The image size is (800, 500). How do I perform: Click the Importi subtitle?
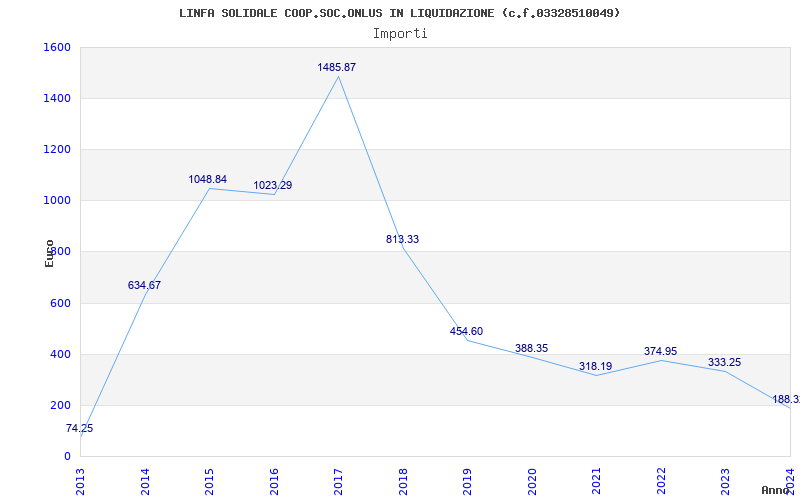pyautogui.click(x=400, y=34)
